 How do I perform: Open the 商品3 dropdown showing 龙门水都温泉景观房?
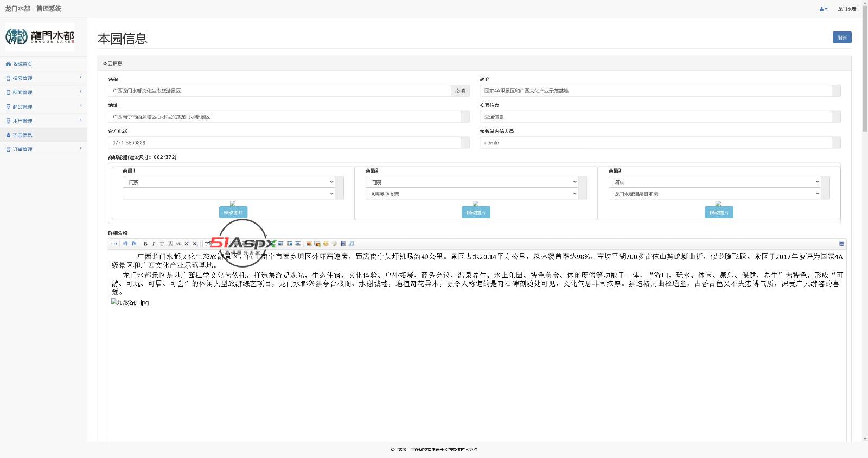coord(715,194)
